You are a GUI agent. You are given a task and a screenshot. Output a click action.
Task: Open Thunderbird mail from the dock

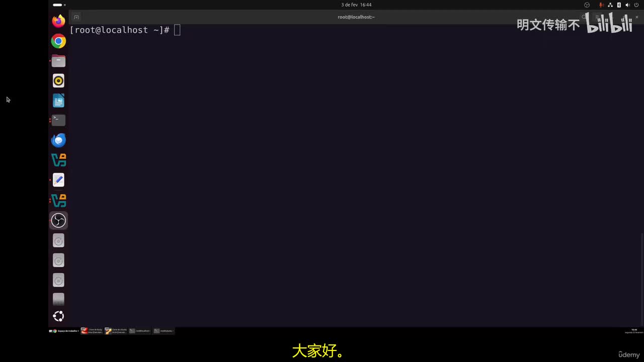[x=58, y=140]
